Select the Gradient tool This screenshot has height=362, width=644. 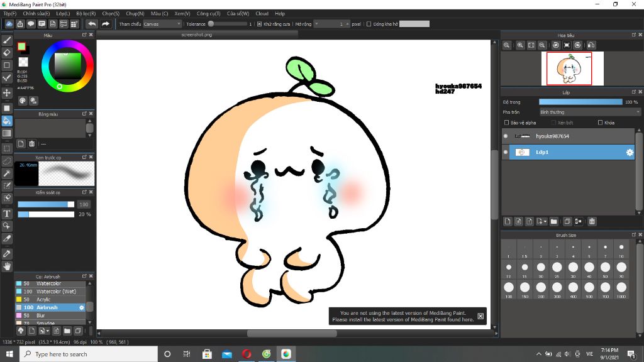7,133
